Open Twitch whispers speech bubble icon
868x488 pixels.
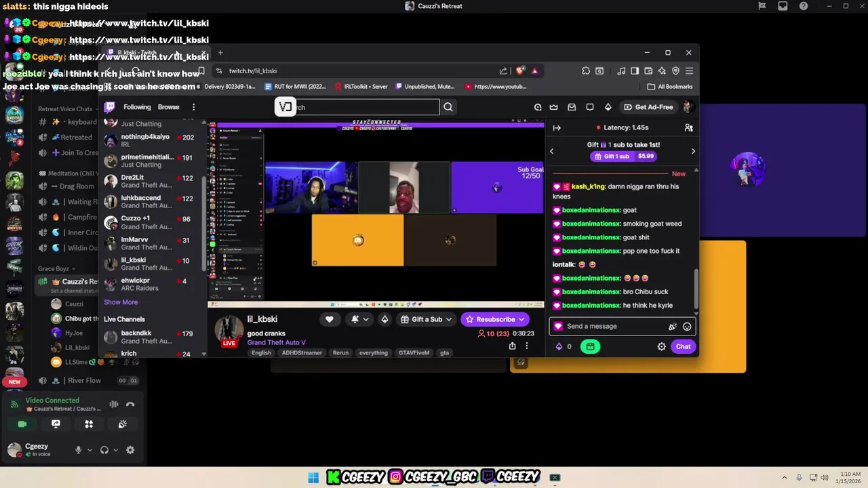click(590, 107)
